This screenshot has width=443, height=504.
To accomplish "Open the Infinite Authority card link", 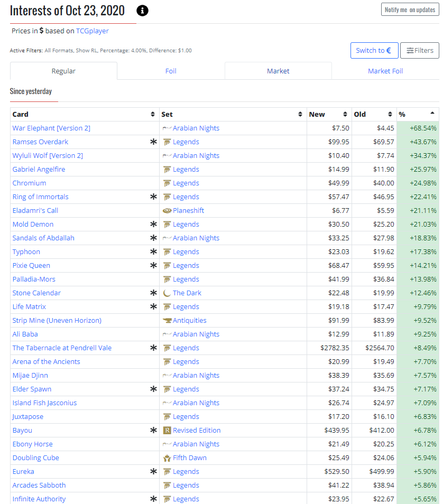I will click(x=39, y=499).
